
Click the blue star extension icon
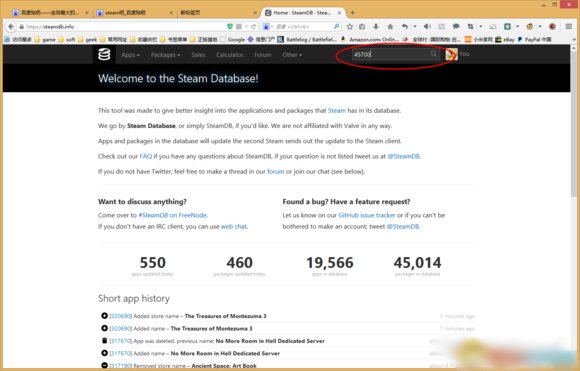508,27
